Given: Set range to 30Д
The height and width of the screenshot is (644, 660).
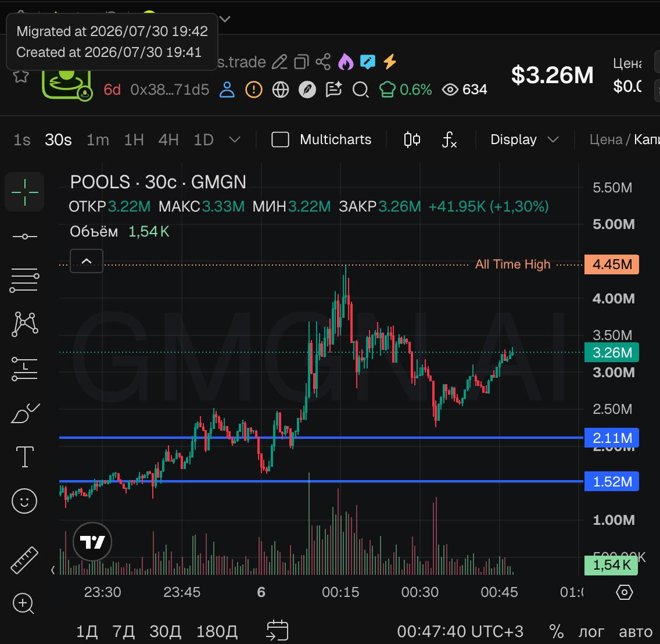Looking at the screenshot, I should pos(166,631).
